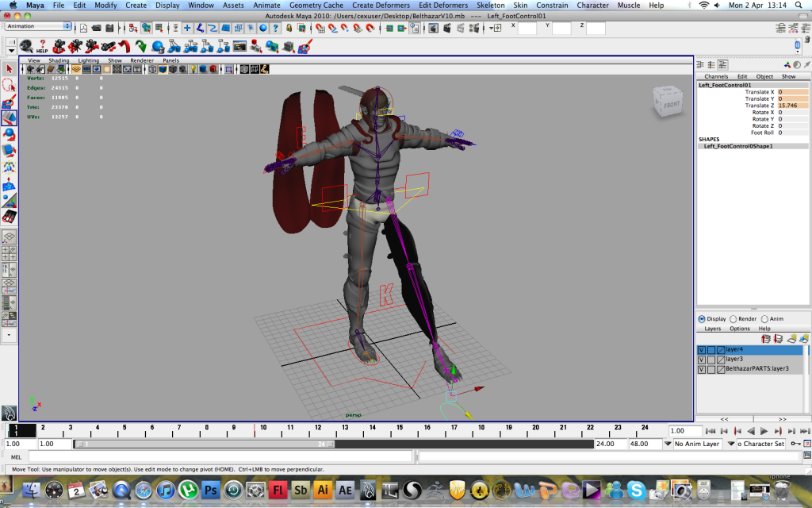812x508 pixels.
Task: Expand the No Anim Layer dropdown
Action: 666,444
